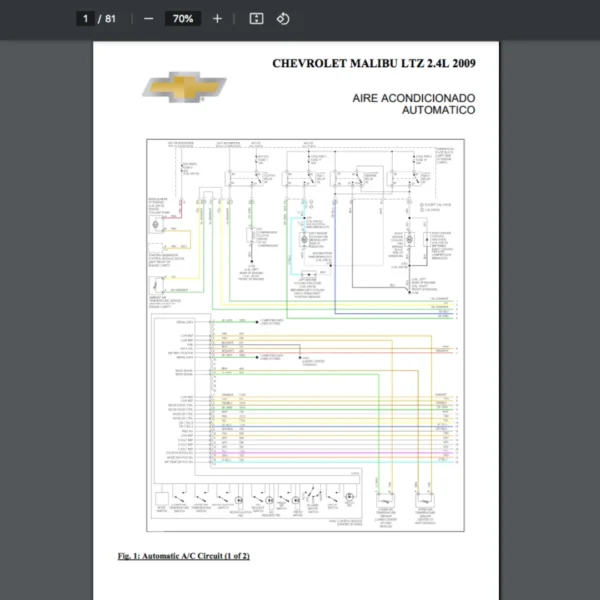Viewport: 600px width, 600px height.
Task: Click the dark margin left of the page
Action: [x=45, y=300]
